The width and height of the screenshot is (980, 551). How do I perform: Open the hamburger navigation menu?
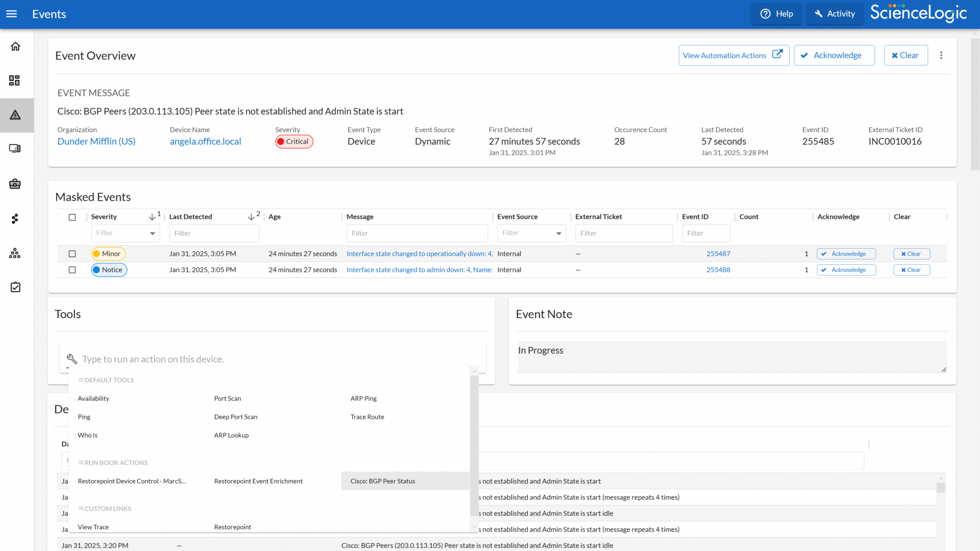(11, 14)
